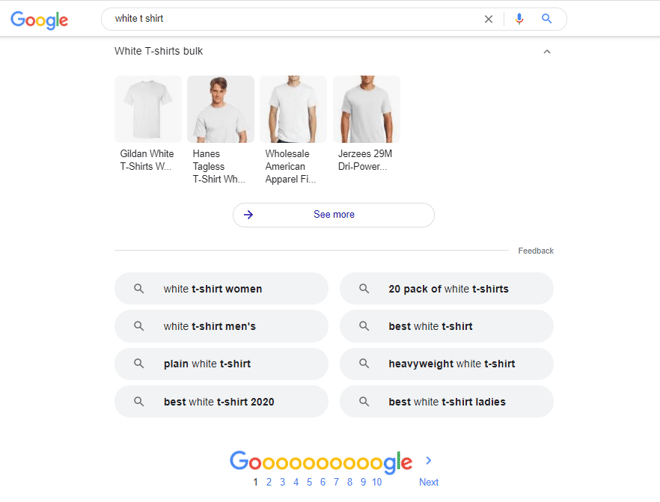The image size is (660, 502).
Task: Start voice search with microphone icon
Action: click(x=519, y=19)
